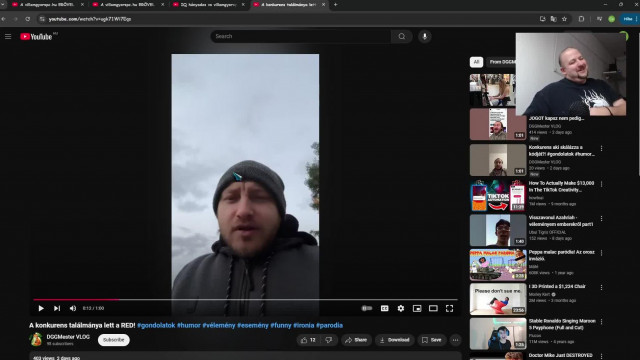Open the browser profile avatar
Viewport: 640px width, 360px height.
click(611, 19)
